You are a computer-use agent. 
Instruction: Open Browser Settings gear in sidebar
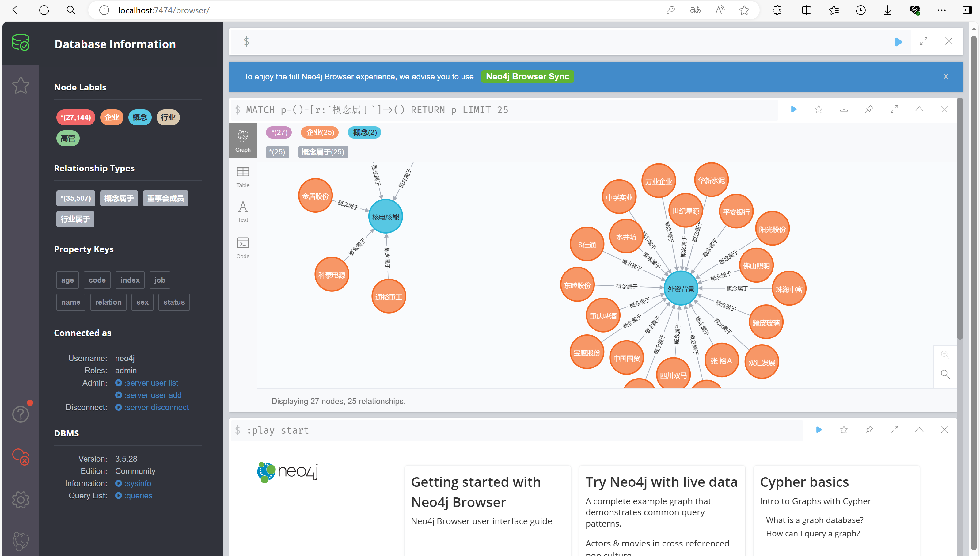tap(21, 500)
